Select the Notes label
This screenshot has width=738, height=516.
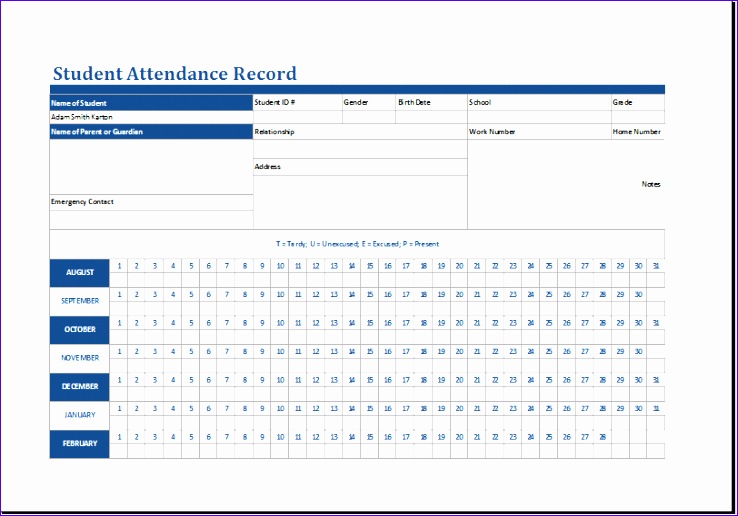click(x=651, y=184)
